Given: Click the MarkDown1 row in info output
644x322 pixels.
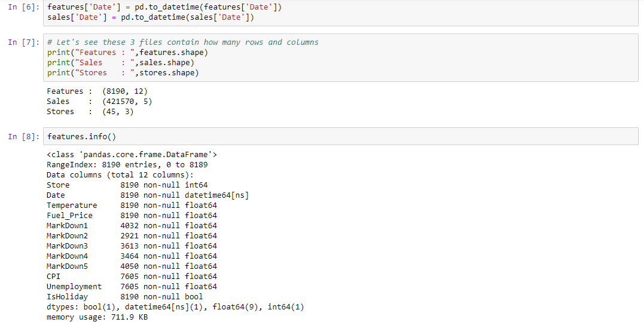Looking at the screenshot, I should [132, 226].
